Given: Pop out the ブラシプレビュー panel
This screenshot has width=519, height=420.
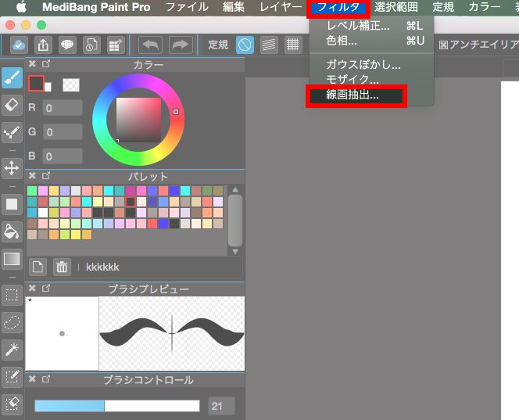Looking at the screenshot, I should click(x=46, y=288).
